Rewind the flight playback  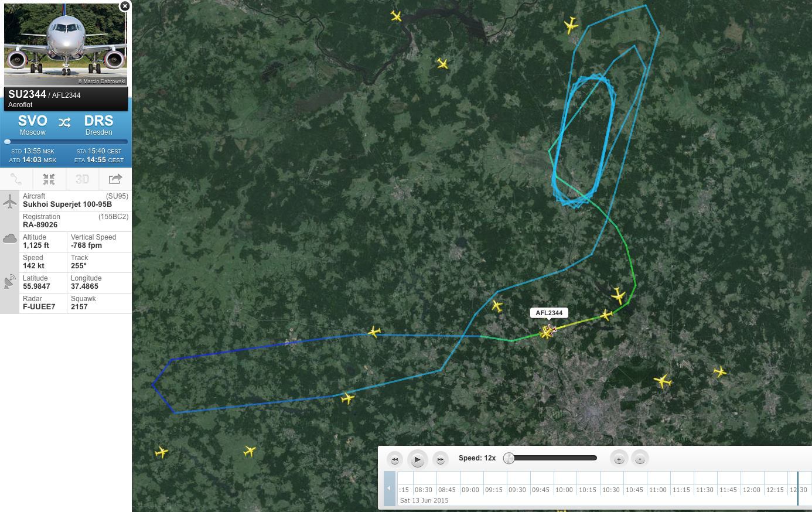(x=395, y=459)
